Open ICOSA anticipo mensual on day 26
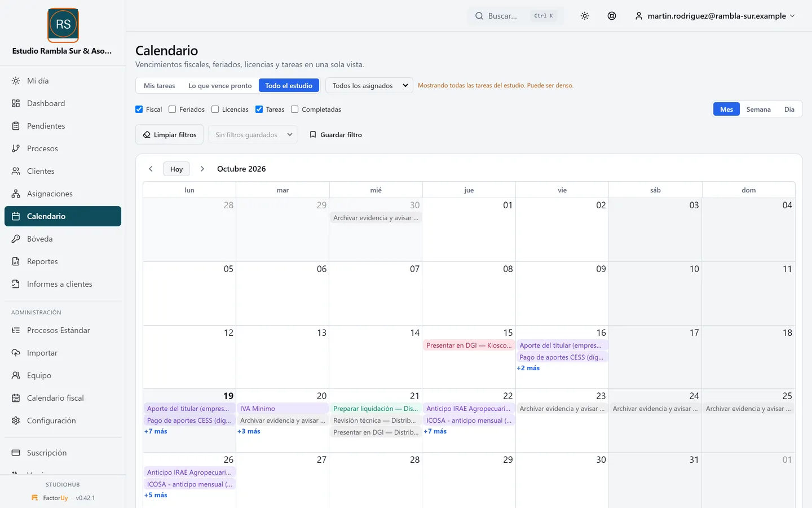This screenshot has height=508, width=812. pyautogui.click(x=189, y=484)
